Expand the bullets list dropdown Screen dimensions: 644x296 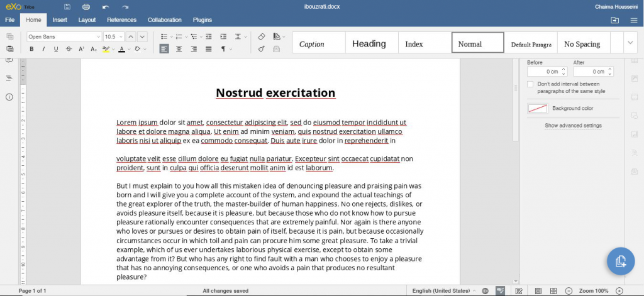[x=172, y=37]
